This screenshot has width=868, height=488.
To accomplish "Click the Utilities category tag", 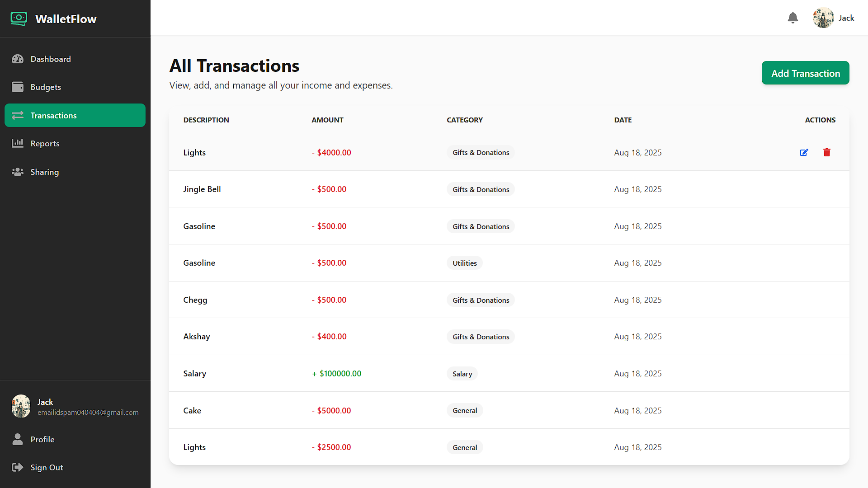I will (x=464, y=263).
